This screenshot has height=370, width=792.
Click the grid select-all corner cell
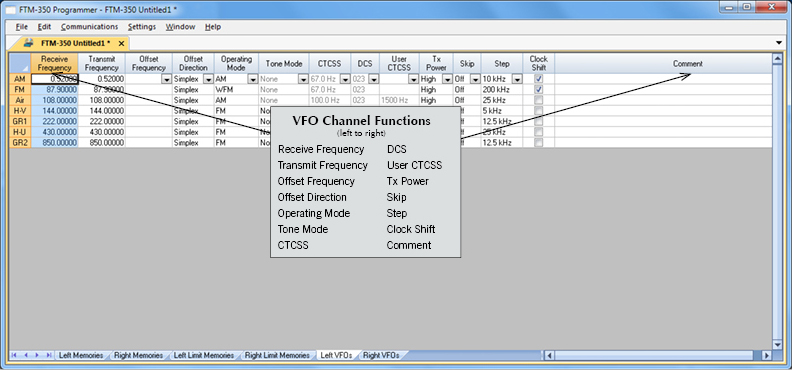coord(20,64)
